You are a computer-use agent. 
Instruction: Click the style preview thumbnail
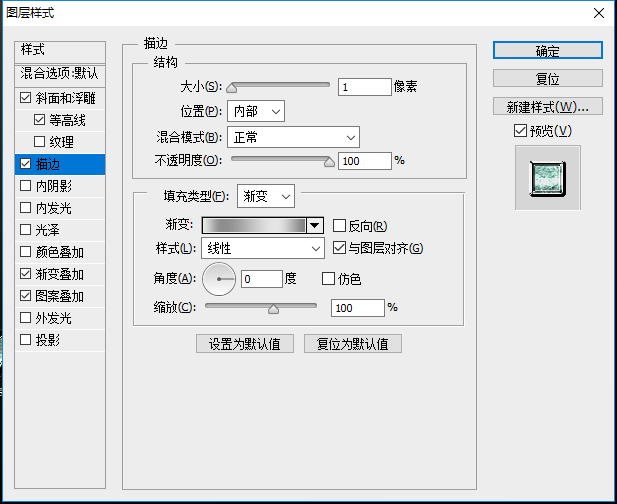(x=547, y=177)
